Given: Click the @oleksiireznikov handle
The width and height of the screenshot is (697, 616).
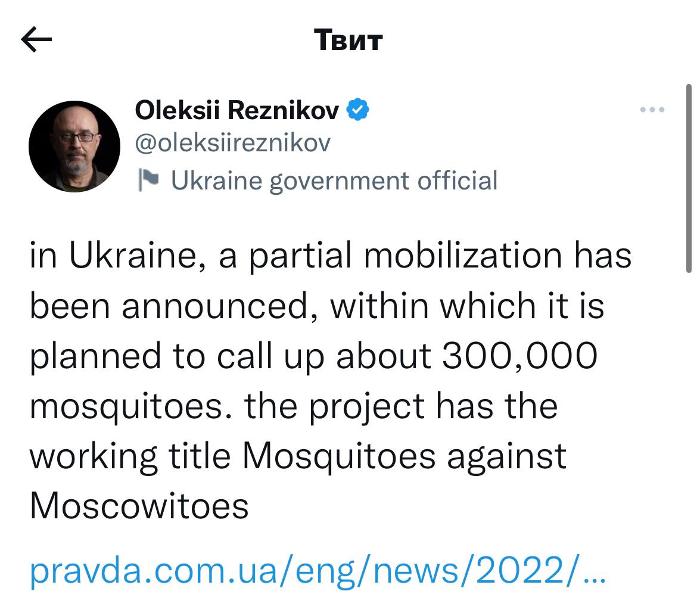Looking at the screenshot, I should coord(233,143).
